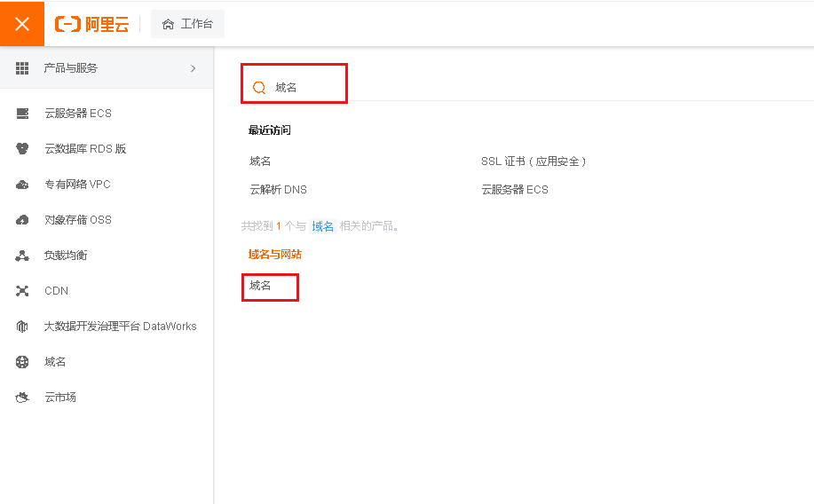Open the 产品与服务 menu label
The width and height of the screenshot is (814, 504).
coord(71,68)
